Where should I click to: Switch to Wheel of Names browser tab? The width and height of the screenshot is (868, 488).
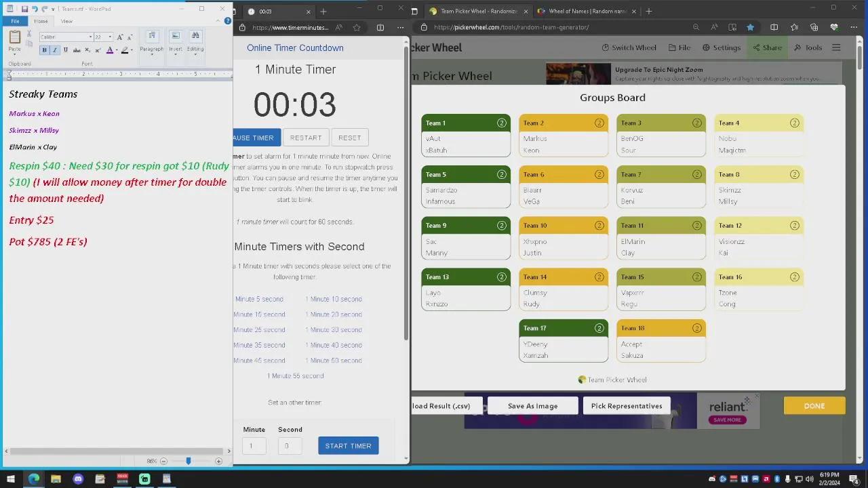pyautogui.click(x=587, y=11)
